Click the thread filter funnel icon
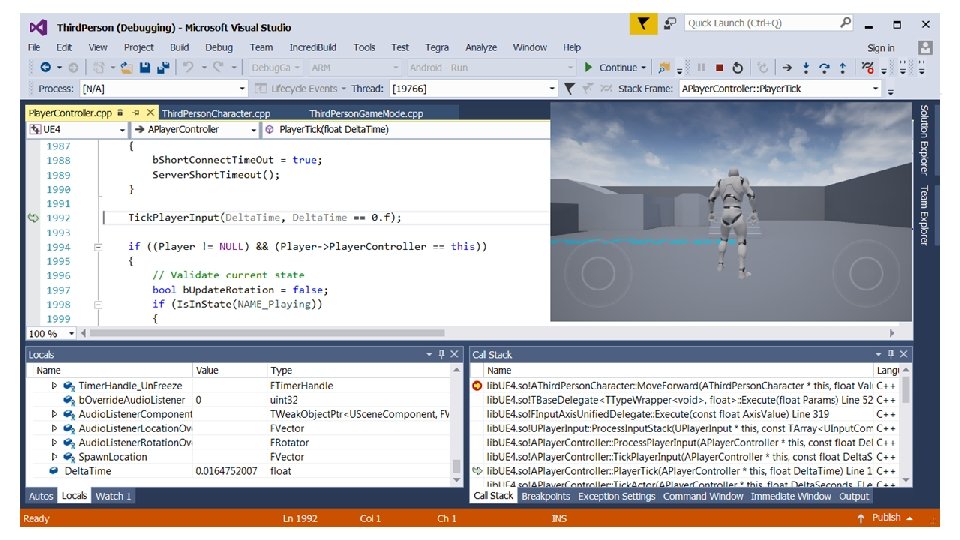This screenshot has width=960, height=540. 569,89
